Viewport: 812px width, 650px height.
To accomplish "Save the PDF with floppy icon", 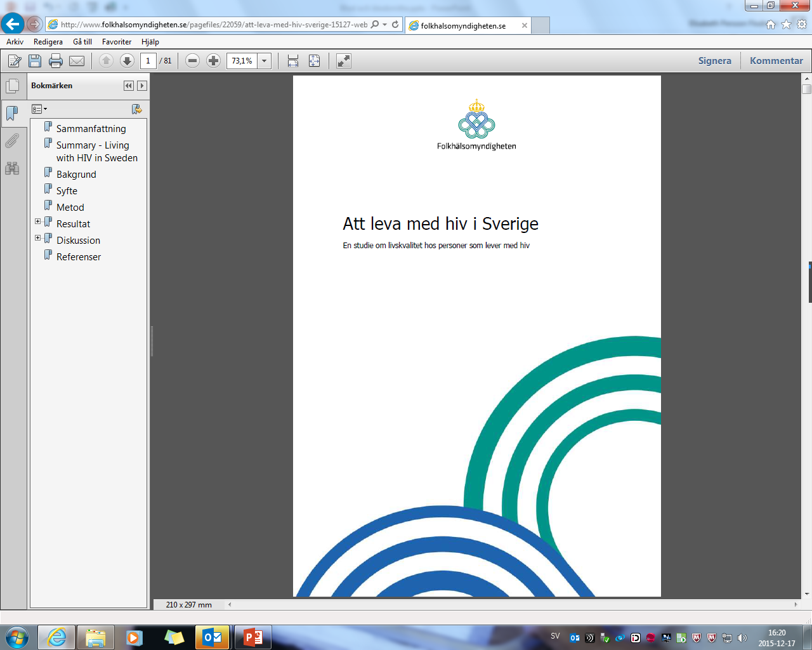I will point(35,61).
